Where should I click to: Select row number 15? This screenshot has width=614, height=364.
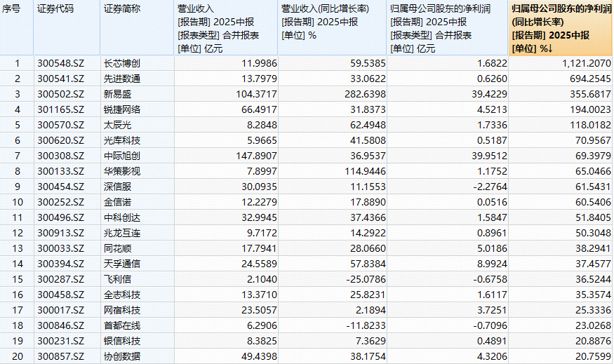[x=18, y=279]
